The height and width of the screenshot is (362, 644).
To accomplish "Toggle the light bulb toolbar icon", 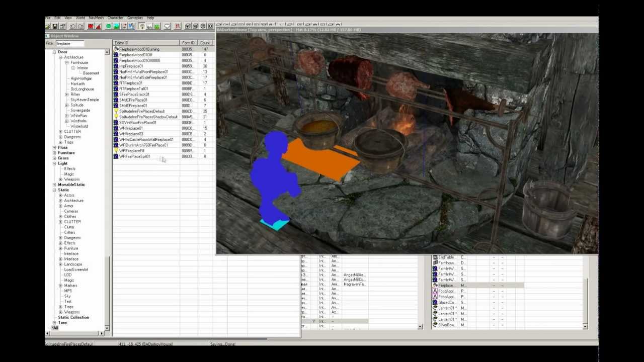I will pyautogui.click(x=142, y=26).
